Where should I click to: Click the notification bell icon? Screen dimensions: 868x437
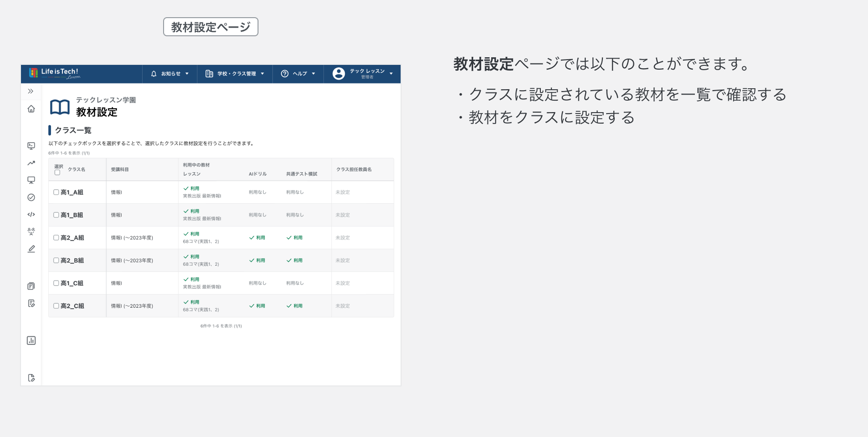coord(154,74)
